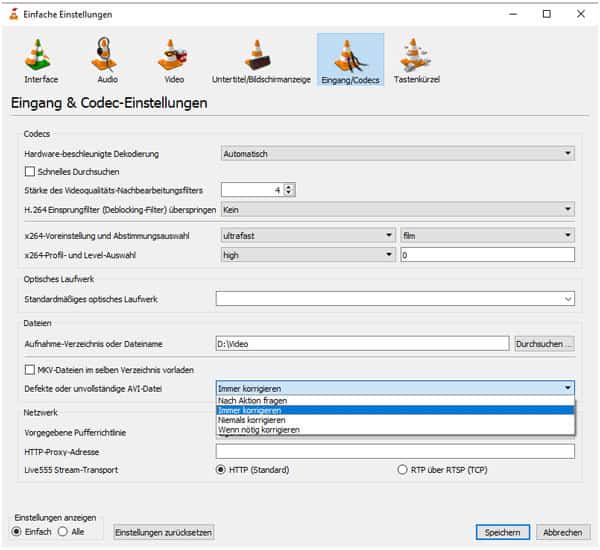
Task: Select the Eingang/Codecs settings category
Action: point(350,60)
